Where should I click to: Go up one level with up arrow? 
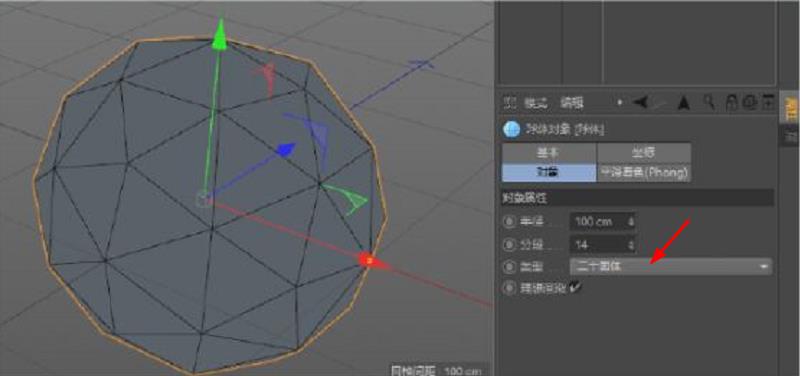[684, 103]
